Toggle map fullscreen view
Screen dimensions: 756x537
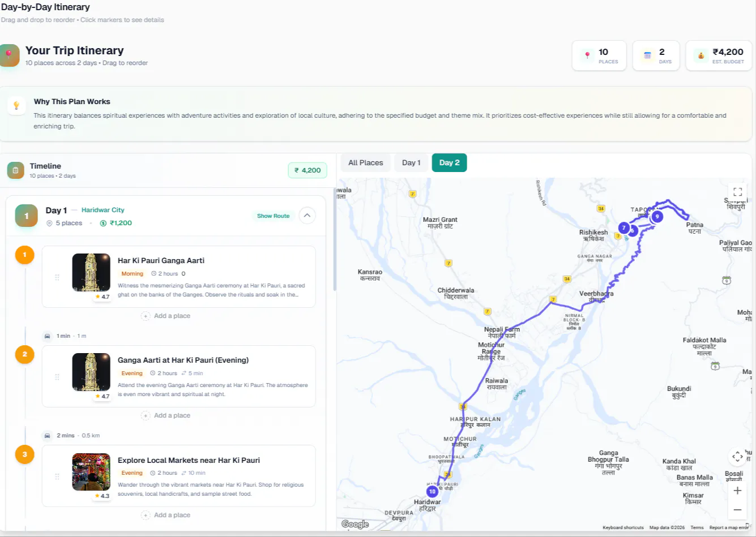click(x=737, y=192)
